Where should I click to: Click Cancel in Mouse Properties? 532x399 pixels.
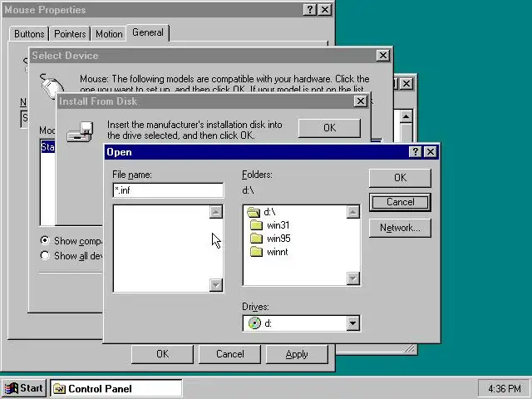[x=229, y=354]
